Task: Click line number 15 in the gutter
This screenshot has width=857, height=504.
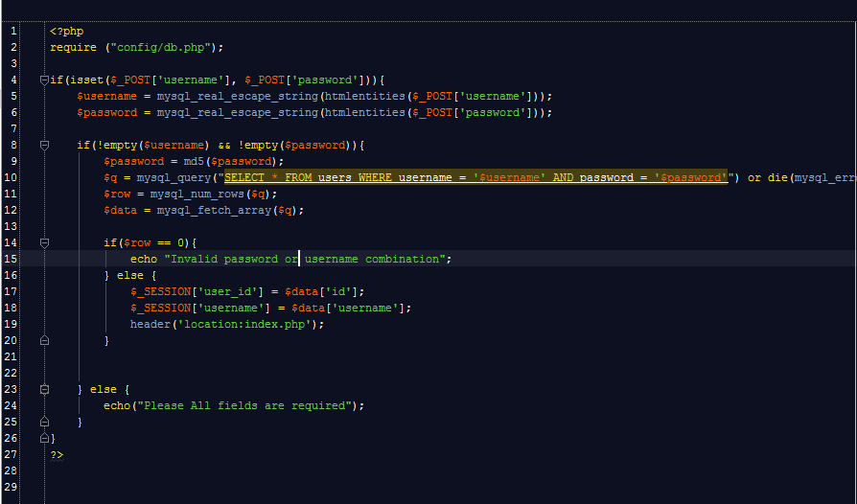Action: pos(11,259)
